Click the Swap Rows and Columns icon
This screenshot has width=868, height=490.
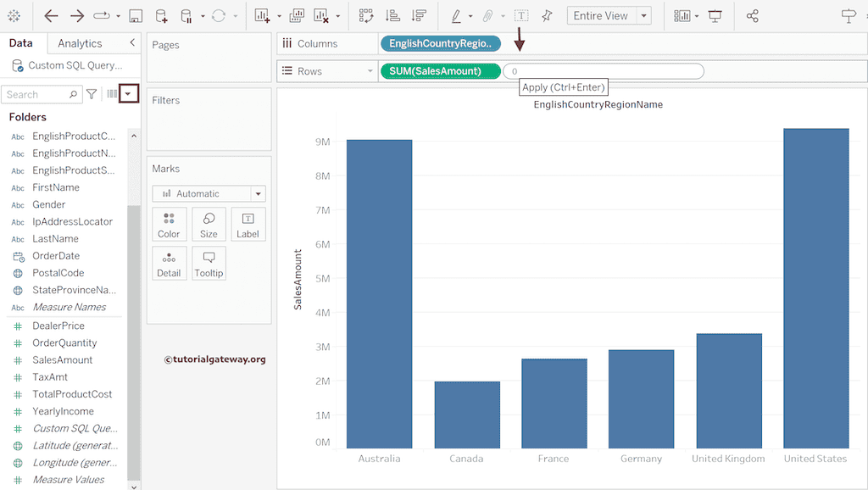366,16
